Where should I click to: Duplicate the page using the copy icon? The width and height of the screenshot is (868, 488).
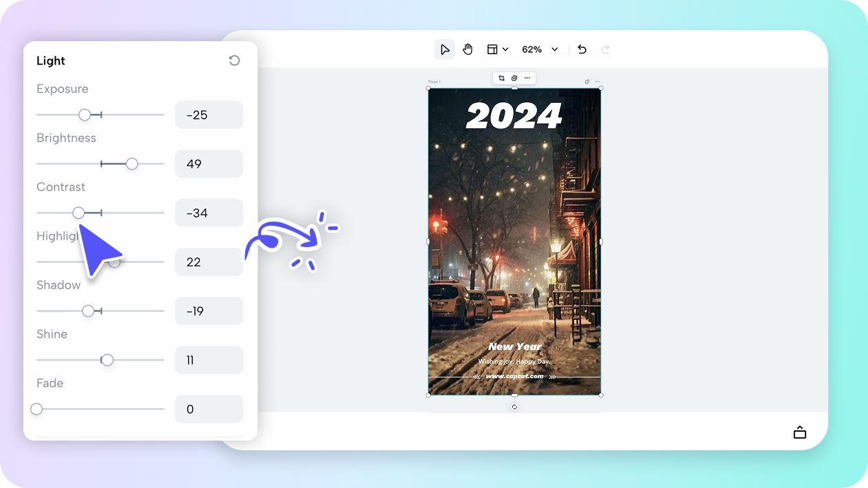(514, 78)
